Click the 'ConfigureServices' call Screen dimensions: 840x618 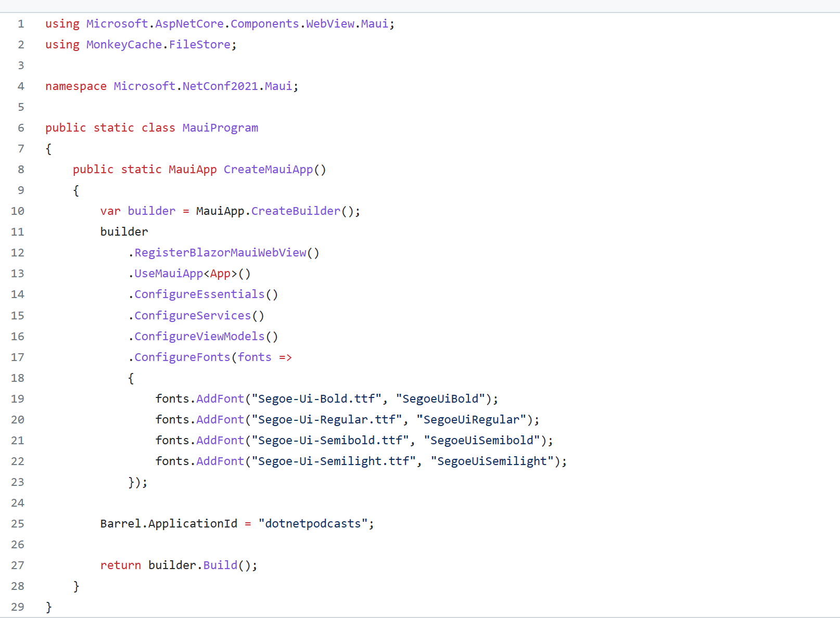(x=193, y=316)
